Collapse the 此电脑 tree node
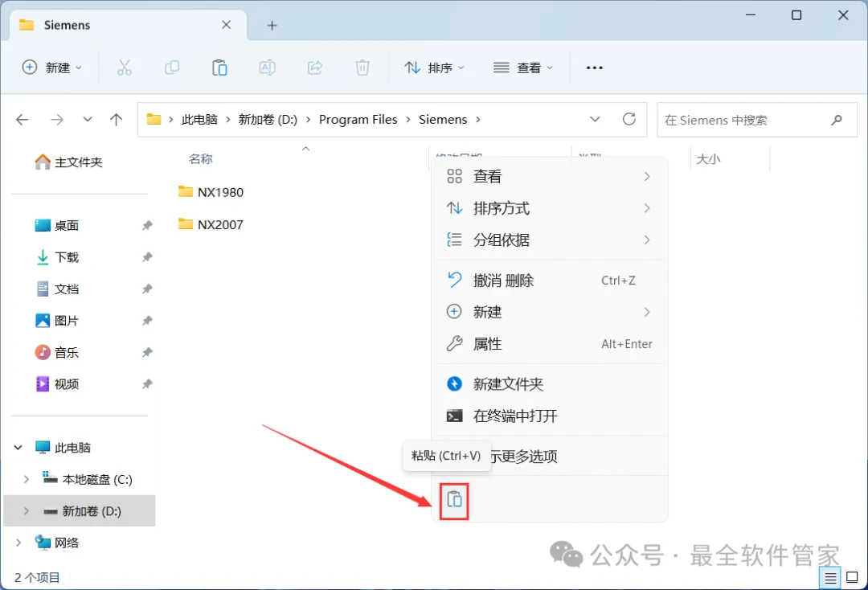The height and width of the screenshot is (590, 868). click(18, 447)
